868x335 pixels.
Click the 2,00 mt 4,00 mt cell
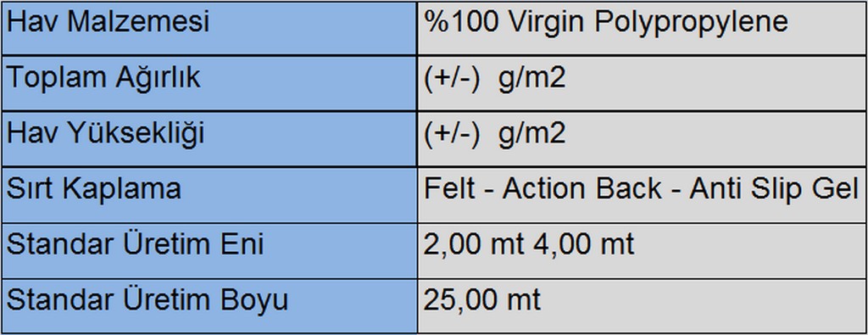(643, 250)
